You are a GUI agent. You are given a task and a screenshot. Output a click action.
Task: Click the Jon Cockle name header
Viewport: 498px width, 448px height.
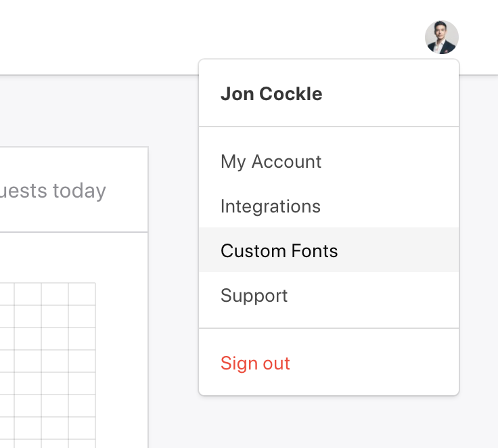[271, 94]
